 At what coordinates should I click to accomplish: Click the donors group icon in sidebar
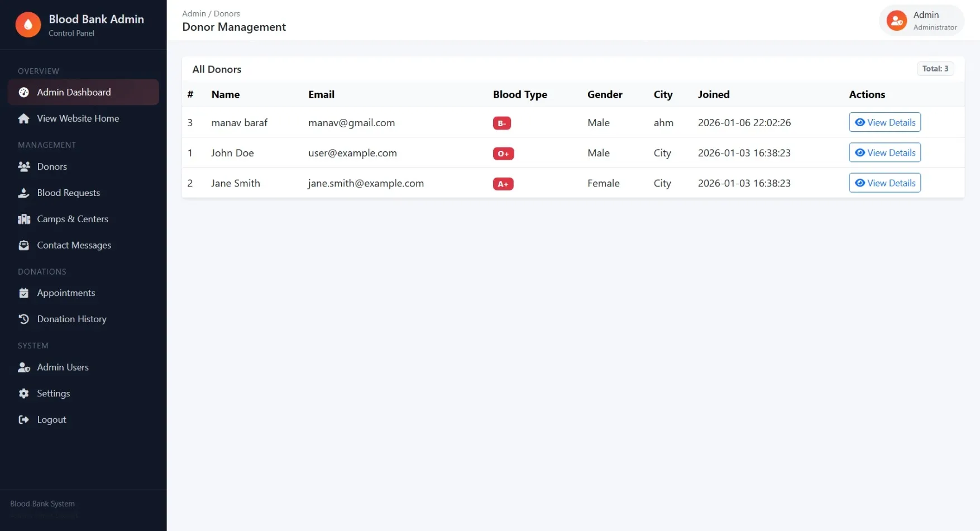(23, 166)
